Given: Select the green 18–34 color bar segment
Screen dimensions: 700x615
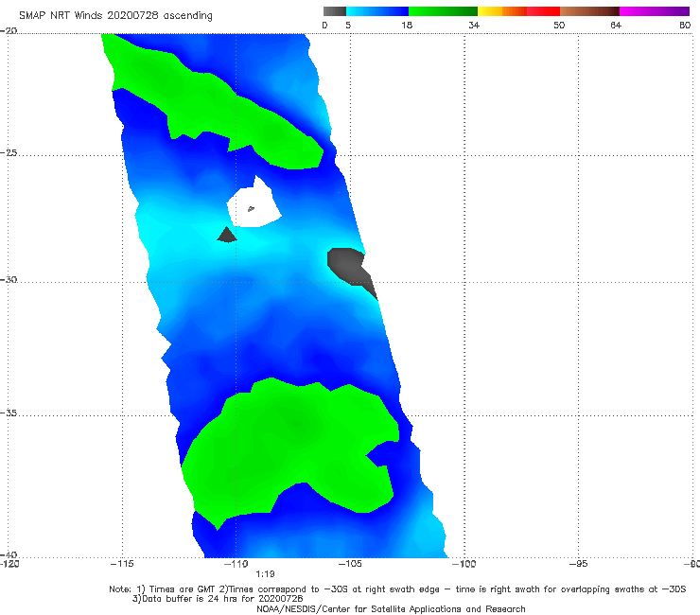Looking at the screenshot, I should (443, 11).
